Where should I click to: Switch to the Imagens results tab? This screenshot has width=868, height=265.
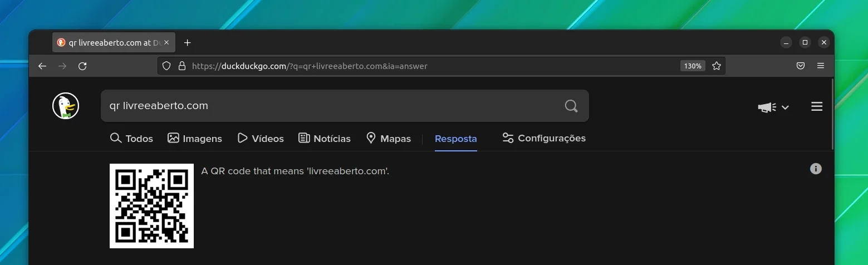coord(195,138)
